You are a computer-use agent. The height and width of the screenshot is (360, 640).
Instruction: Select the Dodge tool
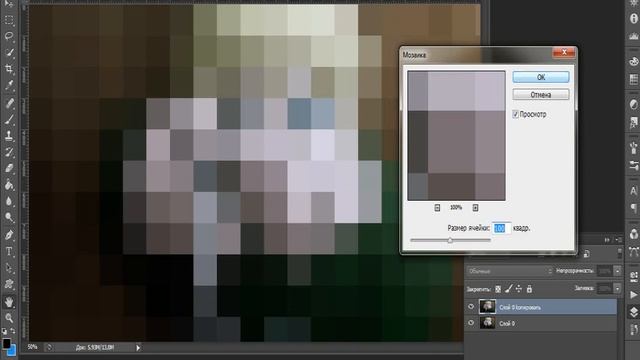coord(9,217)
